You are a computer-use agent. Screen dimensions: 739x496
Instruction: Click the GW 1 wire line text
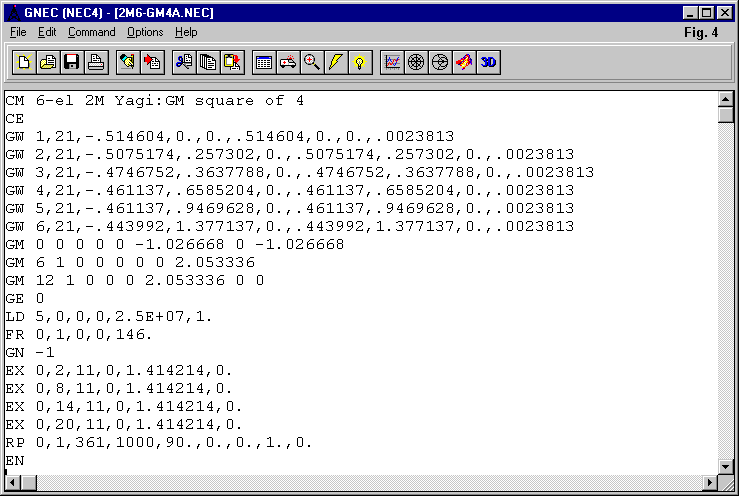230,136
